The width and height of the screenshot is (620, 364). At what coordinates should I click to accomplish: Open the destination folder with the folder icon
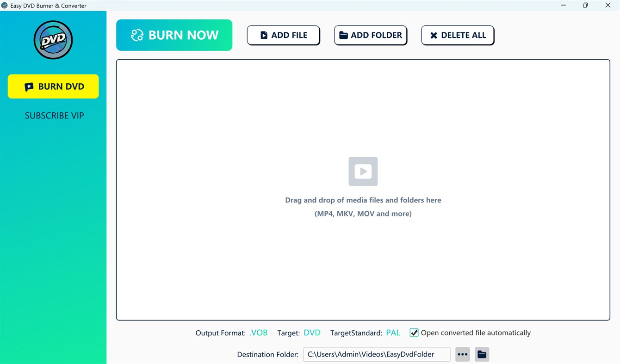(482, 354)
